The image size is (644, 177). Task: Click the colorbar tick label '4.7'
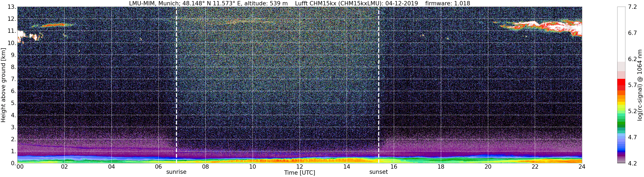click(x=632, y=137)
